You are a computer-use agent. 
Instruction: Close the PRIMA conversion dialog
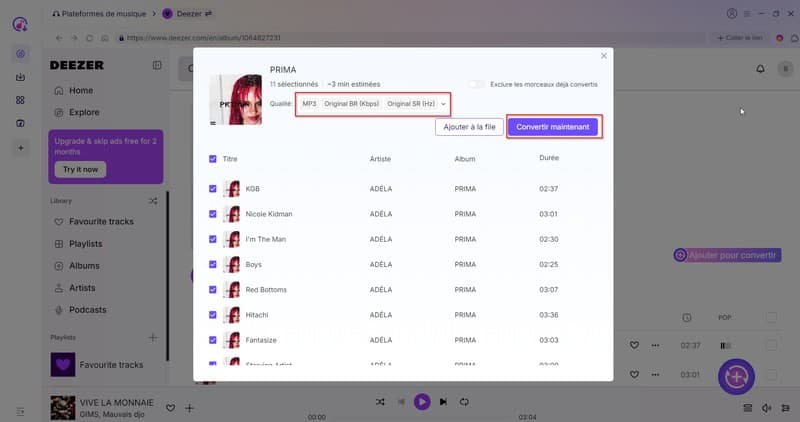pyautogui.click(x=604, y=56)
